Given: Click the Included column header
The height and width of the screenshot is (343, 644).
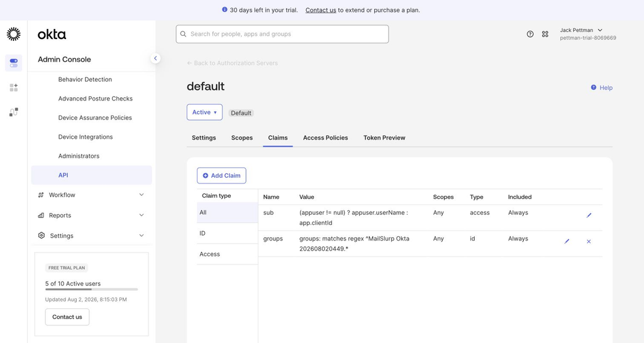Looking at the screenshot, I should point(519,197).
